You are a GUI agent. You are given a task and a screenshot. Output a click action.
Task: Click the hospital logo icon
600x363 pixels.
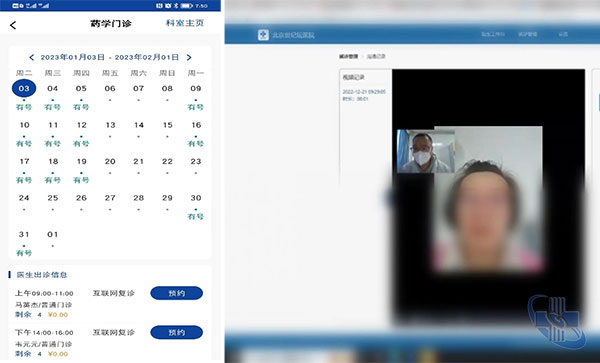click(x=263, y=35)
